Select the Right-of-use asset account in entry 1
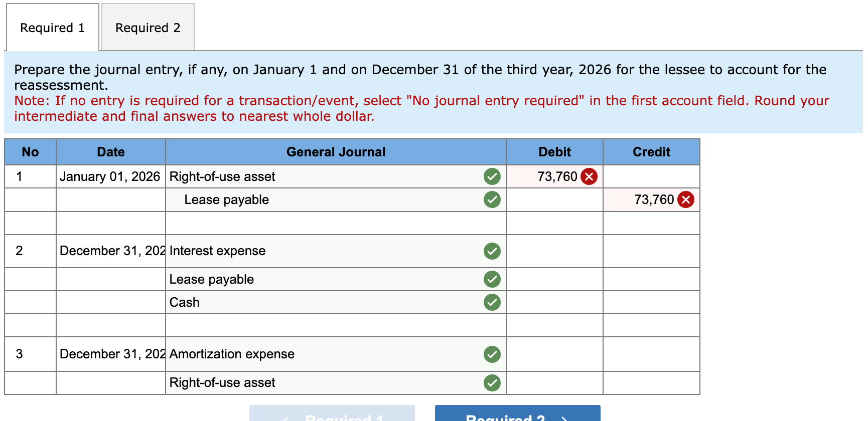868x421 pixels. (336, 176)
